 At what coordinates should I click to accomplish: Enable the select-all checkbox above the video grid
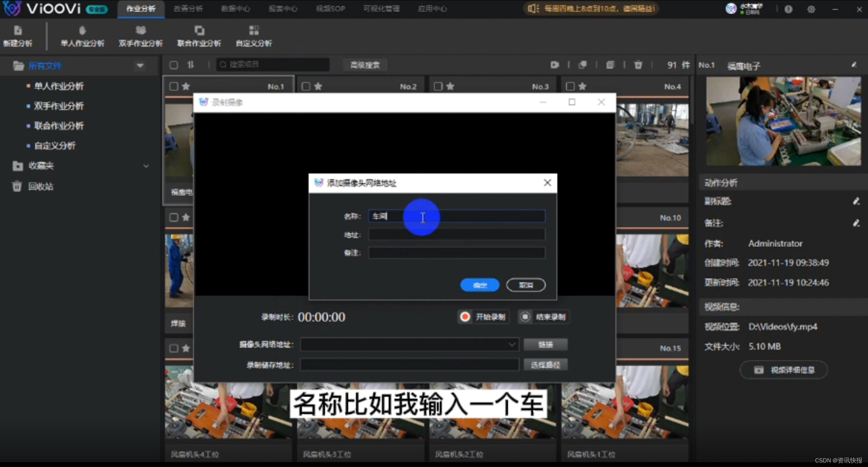[174, 65]
